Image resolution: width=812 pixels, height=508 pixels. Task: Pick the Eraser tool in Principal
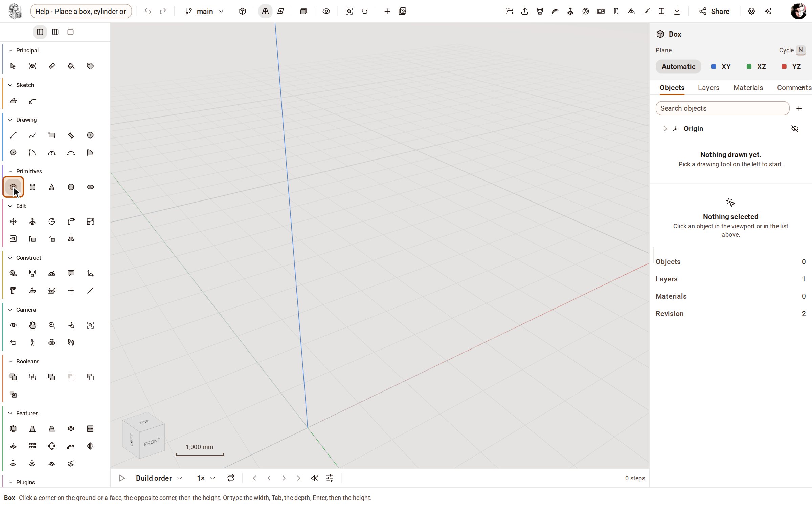[x=52, y=66]
